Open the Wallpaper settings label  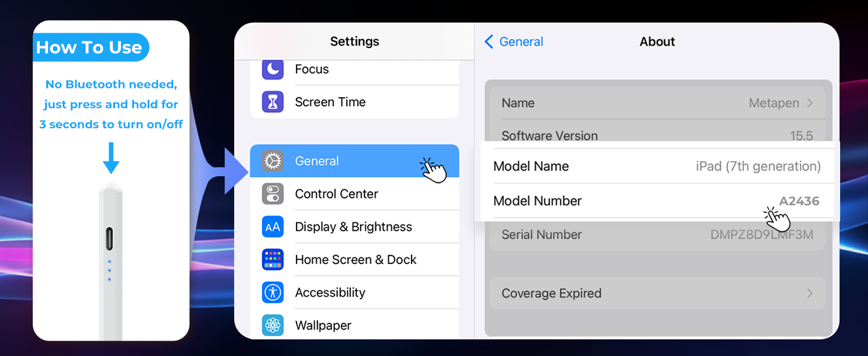[323, 325]
